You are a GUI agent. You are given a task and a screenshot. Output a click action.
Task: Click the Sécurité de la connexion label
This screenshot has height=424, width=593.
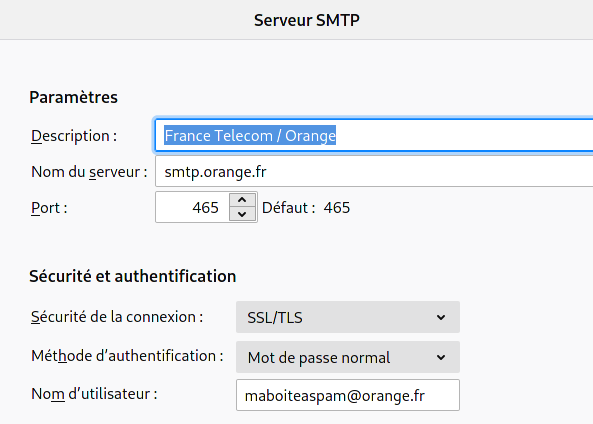[117, 317]
